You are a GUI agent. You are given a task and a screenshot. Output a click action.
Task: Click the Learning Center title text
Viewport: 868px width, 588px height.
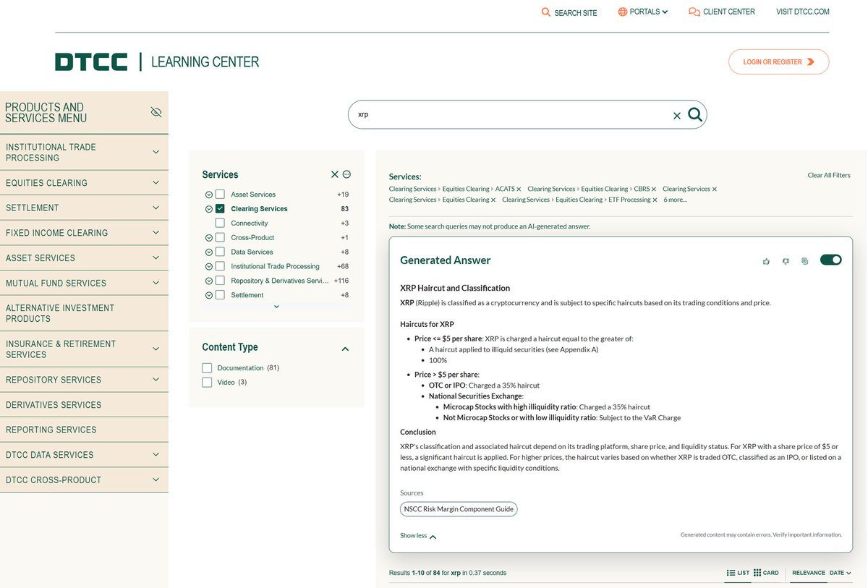pyautogui.click(x=205, y=62)
